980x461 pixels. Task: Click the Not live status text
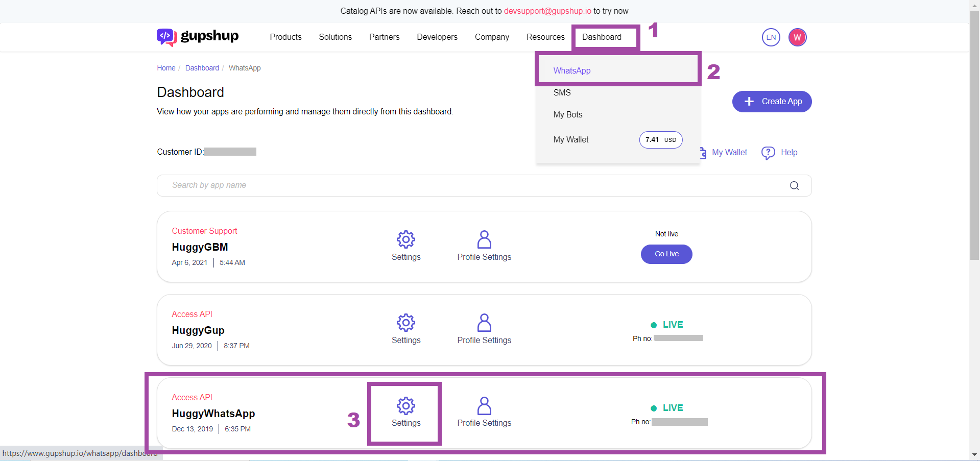[666, 234]
